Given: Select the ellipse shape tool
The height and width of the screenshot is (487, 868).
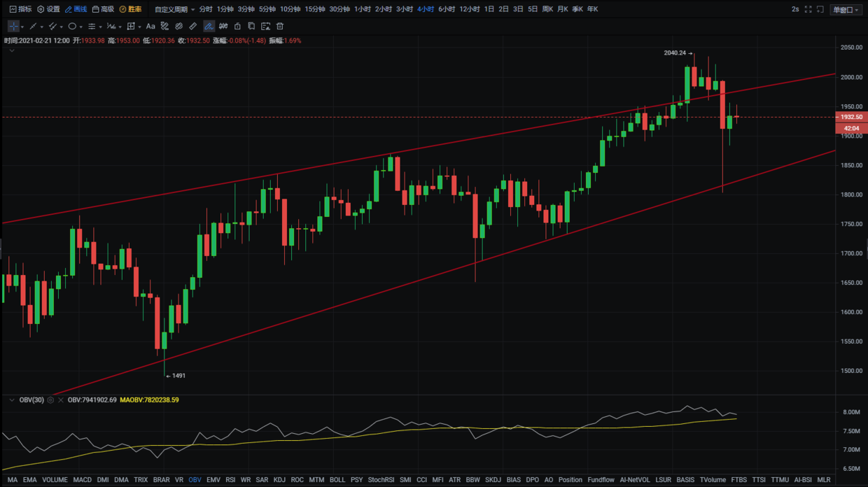Looking at the screenshot, I should pyautogui.click(x=72, y=26).
